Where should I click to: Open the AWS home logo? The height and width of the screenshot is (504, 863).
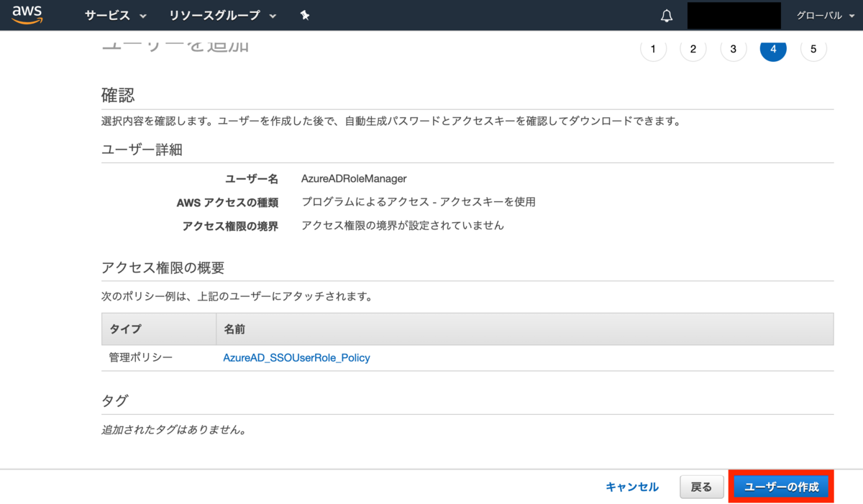click(x=27, y=15)
